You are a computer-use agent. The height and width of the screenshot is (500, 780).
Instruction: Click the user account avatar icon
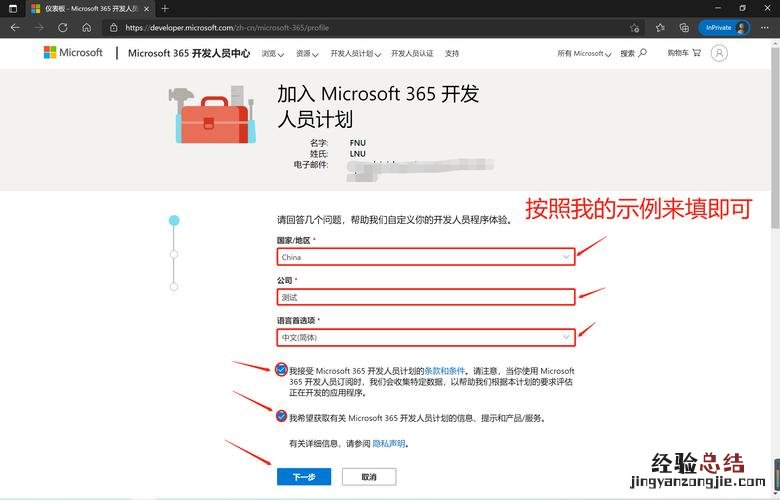click(719, 53)
